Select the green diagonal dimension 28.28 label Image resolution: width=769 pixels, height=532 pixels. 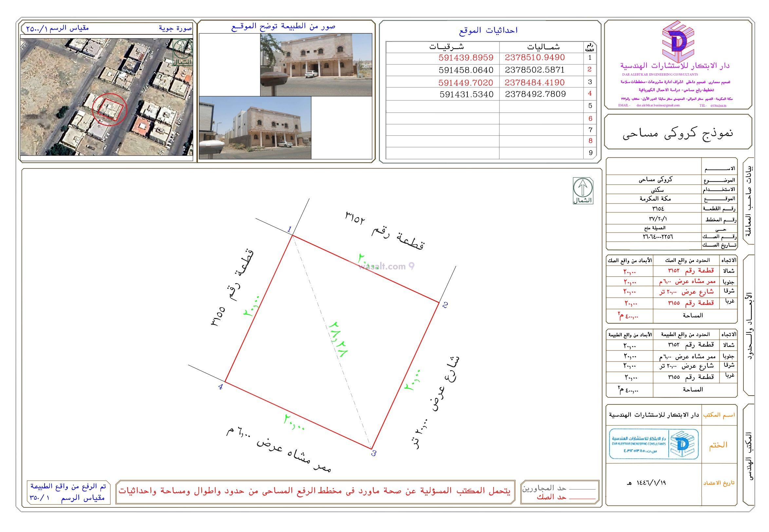click(x=338, y=339)
